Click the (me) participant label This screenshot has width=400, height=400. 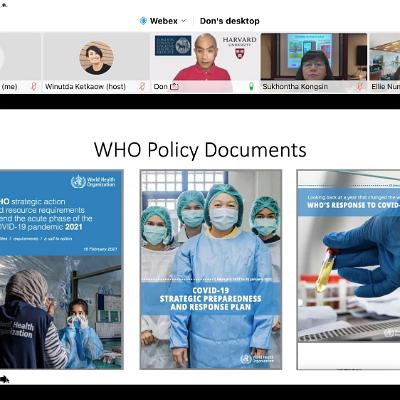tap(9, 87)
